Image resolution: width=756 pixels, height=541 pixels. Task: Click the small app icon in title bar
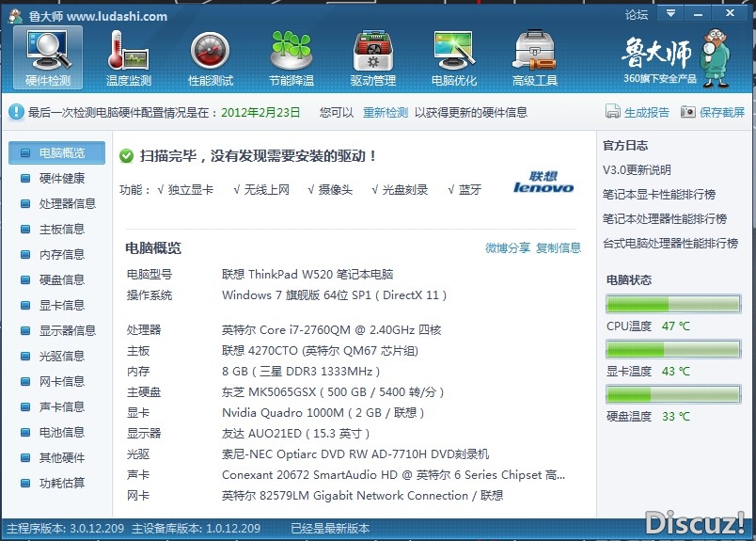point(15,16)
